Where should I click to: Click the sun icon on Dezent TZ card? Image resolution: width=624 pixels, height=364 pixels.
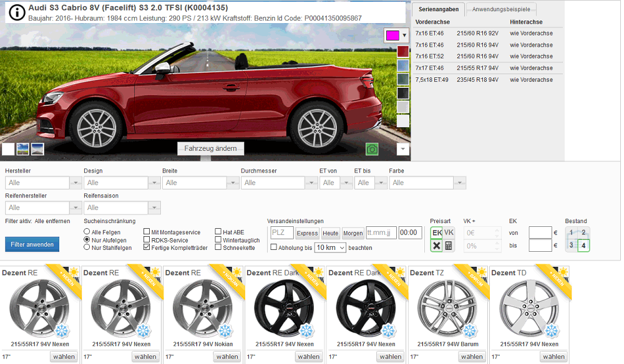tap(482, 272)
